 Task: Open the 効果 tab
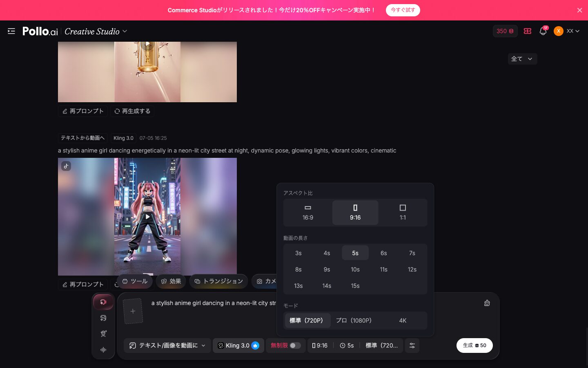coord(171,281)
